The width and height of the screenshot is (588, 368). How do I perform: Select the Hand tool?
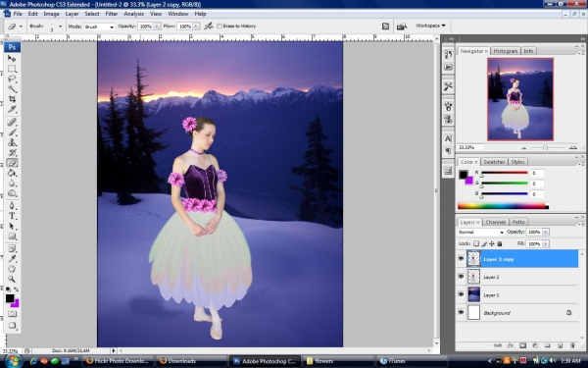click(12, 269)
